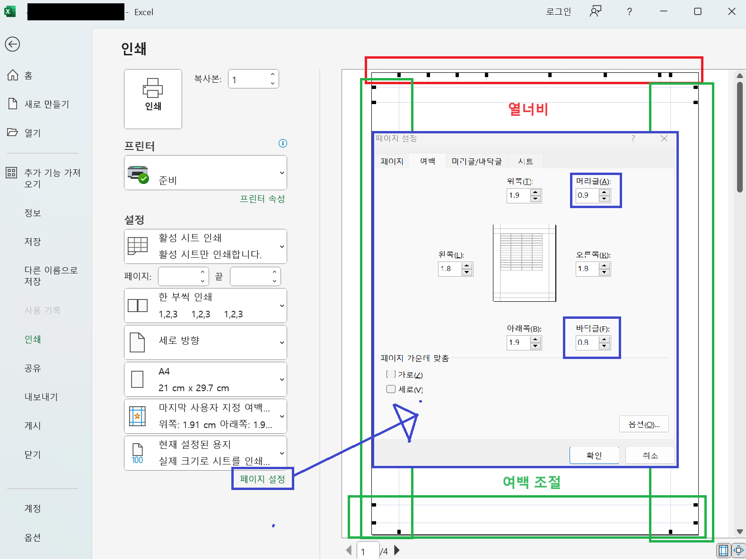Open the 프린터 속성 link
Viewport: 746px width, 560px height.
pyautogui.click(x=263, y=199)
